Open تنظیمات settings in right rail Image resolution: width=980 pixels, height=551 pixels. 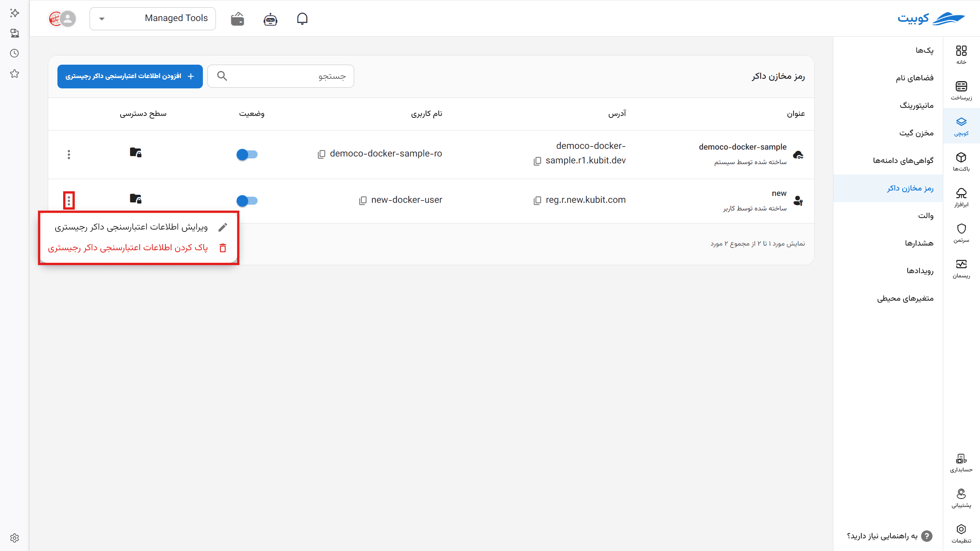(961, 533)
